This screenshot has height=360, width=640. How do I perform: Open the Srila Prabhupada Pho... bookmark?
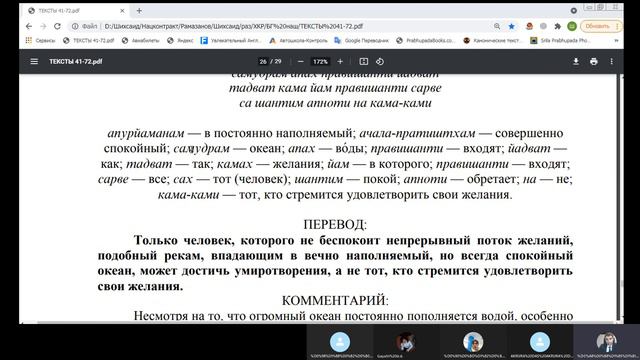[x=560, y=40]
